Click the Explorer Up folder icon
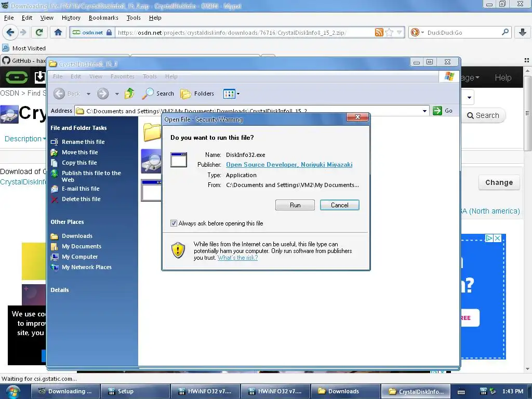The image size is (532, 399). [x=129, y=94]
